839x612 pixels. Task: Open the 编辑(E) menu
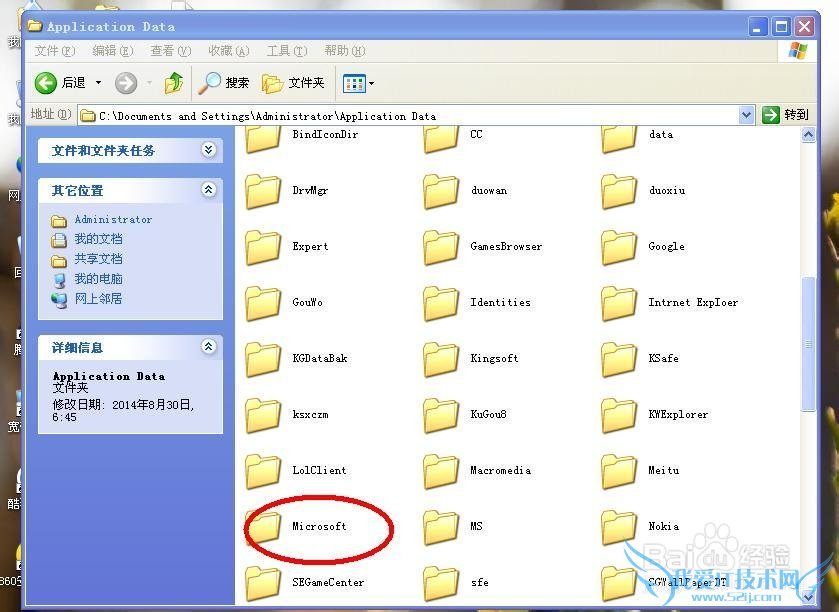[x=112, y=51]
